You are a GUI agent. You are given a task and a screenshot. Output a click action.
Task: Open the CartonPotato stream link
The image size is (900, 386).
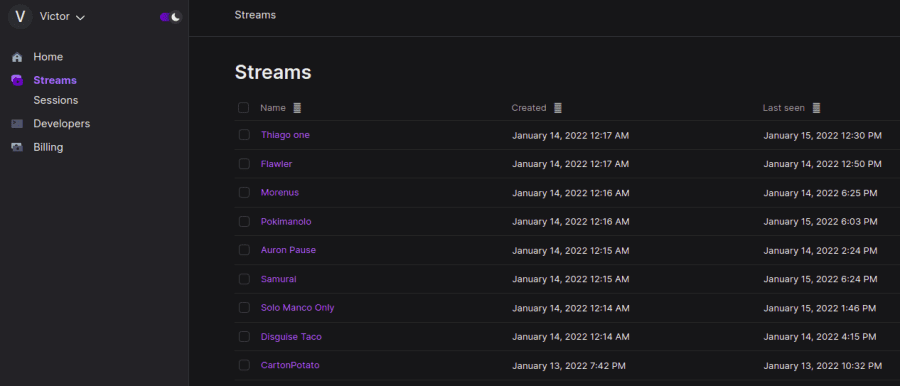(290, 365)
